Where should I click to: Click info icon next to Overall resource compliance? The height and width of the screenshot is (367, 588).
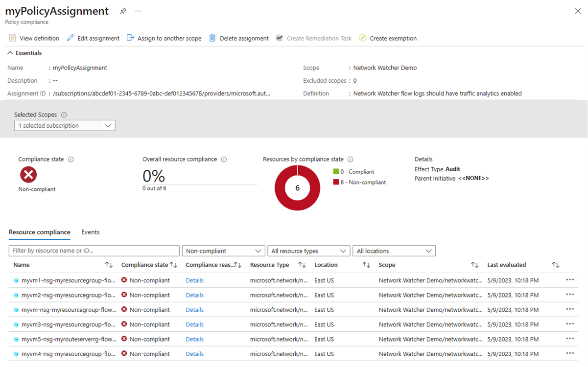[x=224, y=160]
